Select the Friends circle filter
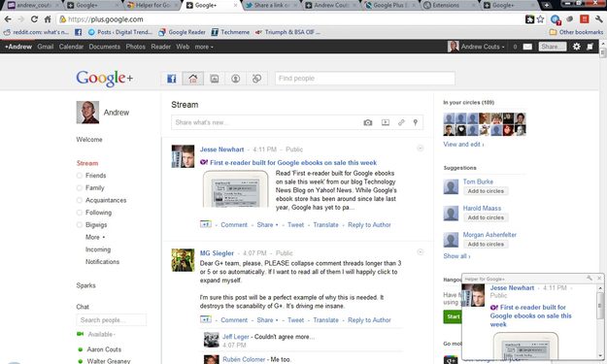This screenshot has width=607, height=364. [x=95, y=176]
